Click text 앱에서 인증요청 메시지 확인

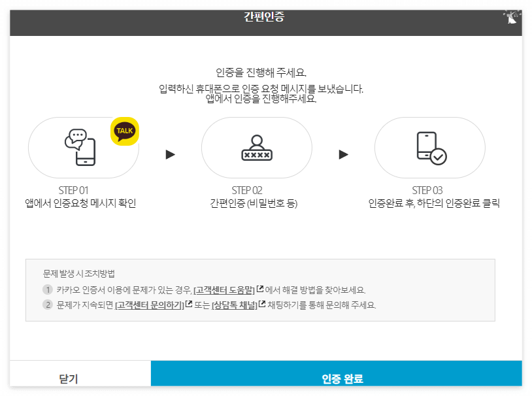tap(80, 203)
